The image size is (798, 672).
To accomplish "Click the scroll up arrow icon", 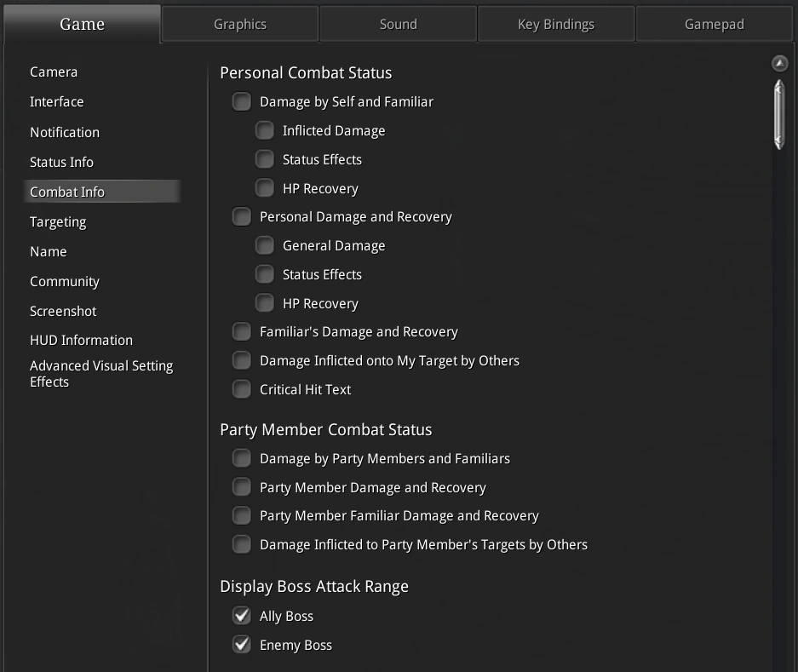I will click(779, 63).
